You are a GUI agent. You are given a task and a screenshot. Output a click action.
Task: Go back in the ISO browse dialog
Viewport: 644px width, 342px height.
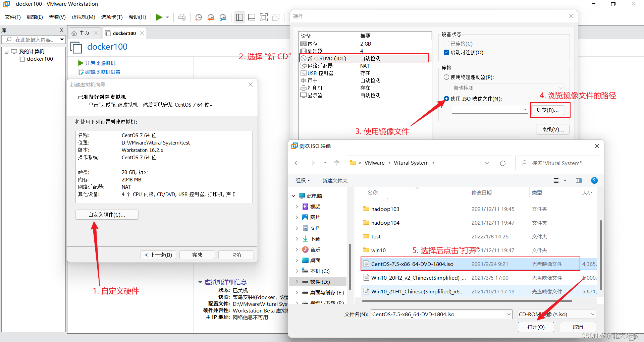[x=297, y=163]
